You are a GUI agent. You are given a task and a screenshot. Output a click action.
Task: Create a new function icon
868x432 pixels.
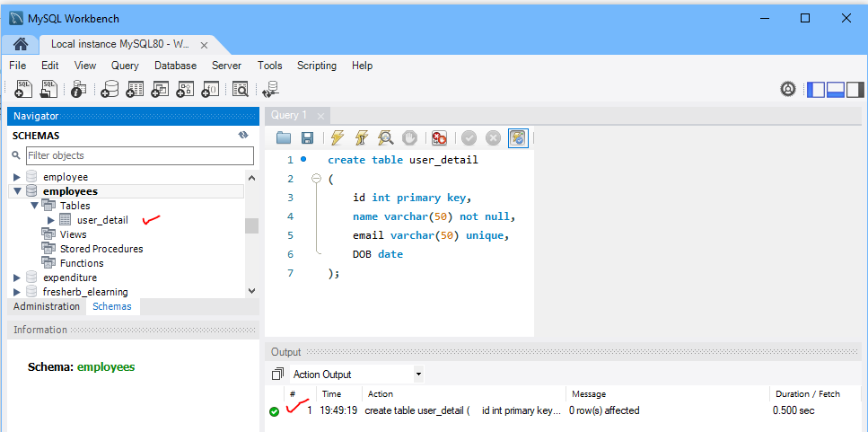coord(210,89)
